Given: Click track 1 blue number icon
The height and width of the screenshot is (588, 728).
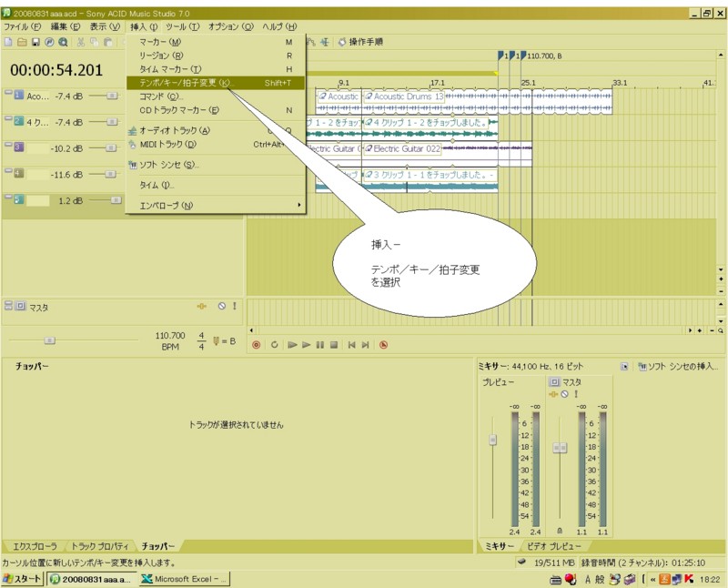Looking at the screenshot, I should click(x=18, y=95).
